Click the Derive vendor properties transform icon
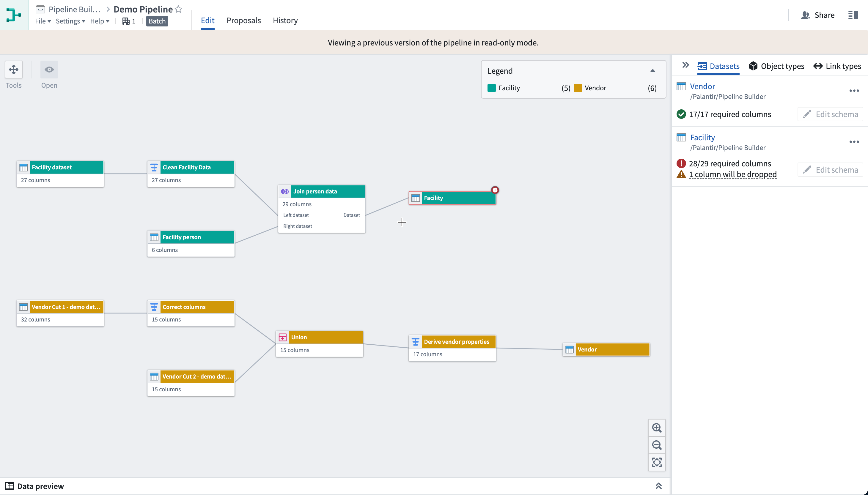 click(415, 342)
